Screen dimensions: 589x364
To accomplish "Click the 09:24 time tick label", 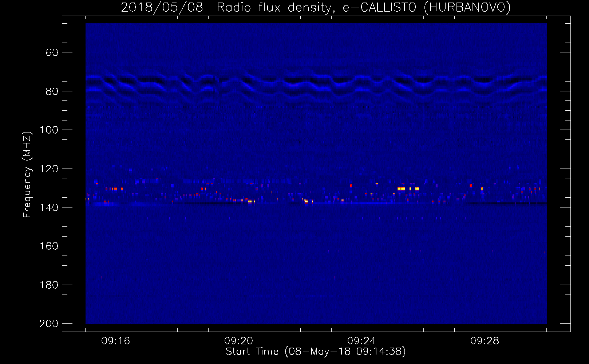I will pyautogui.click(x=362, y=341).
